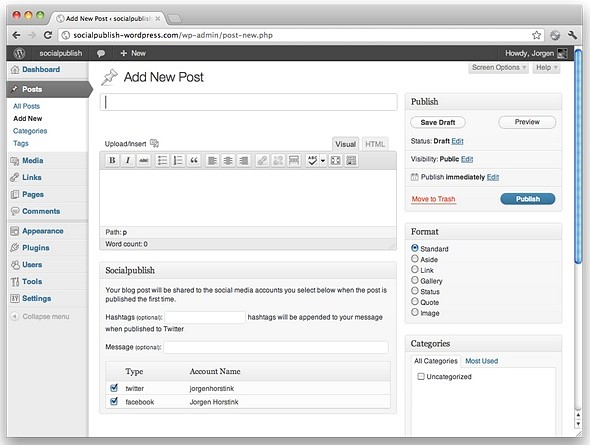Uncheck the twitter account checkbox
The height and width of the screenshot is (445, 590).
coord(114,387)
